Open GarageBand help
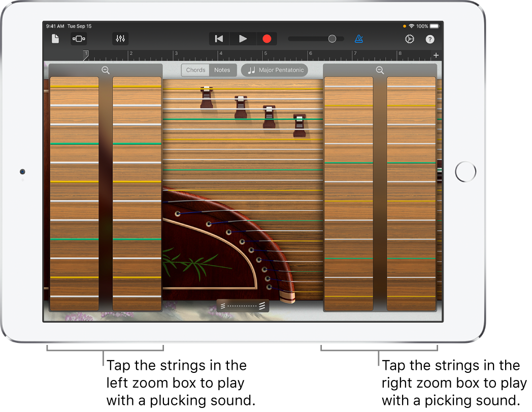Viewport: 532px width, 412px height. pyautogui.click(x=429, y=38)
